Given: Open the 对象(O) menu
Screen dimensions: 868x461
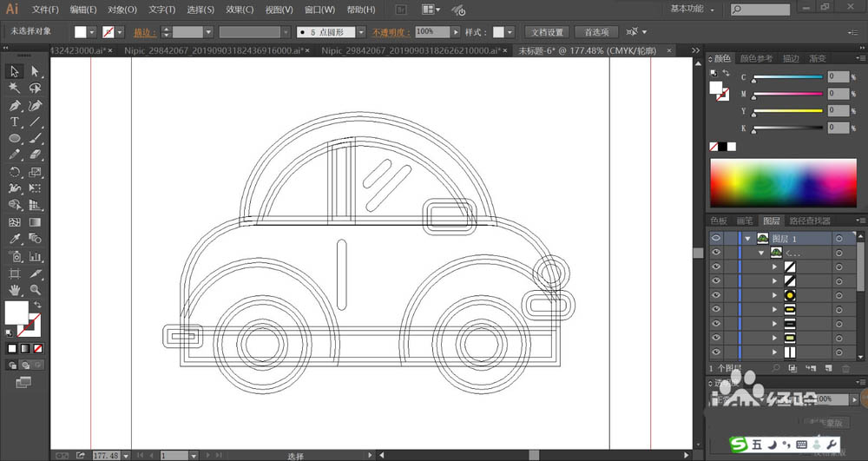Looking at the screenshot, I should tap(122, 10).
